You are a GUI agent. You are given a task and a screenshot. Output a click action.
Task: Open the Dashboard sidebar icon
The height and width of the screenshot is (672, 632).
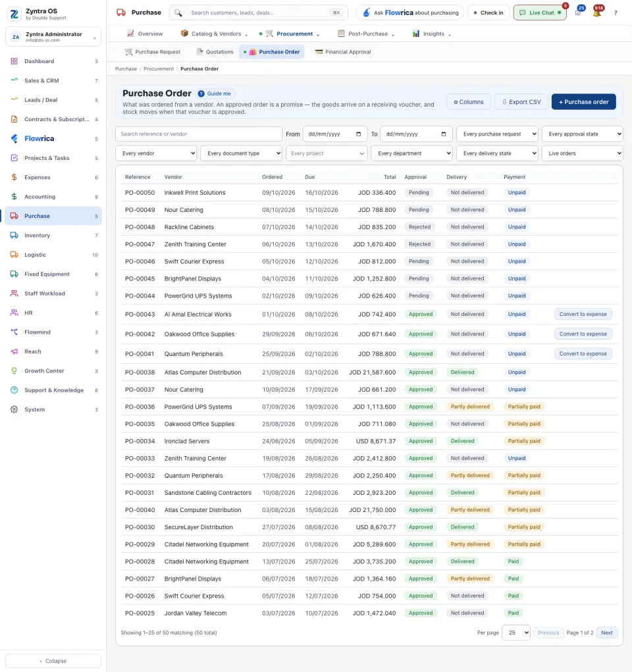tap(14, 61)
